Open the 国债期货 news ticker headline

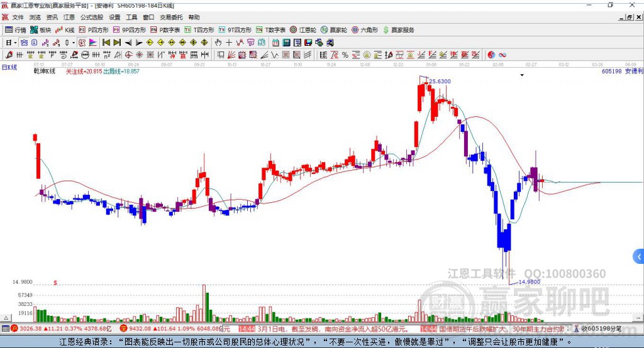tap(501, 329)
